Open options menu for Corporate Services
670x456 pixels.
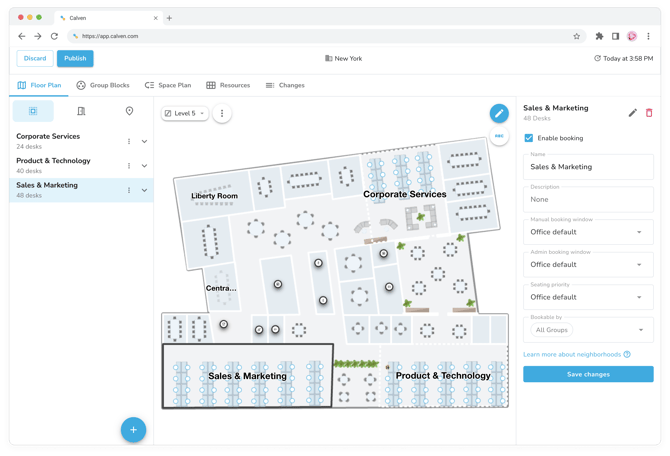pyautogui.click(x=129, y=141)
